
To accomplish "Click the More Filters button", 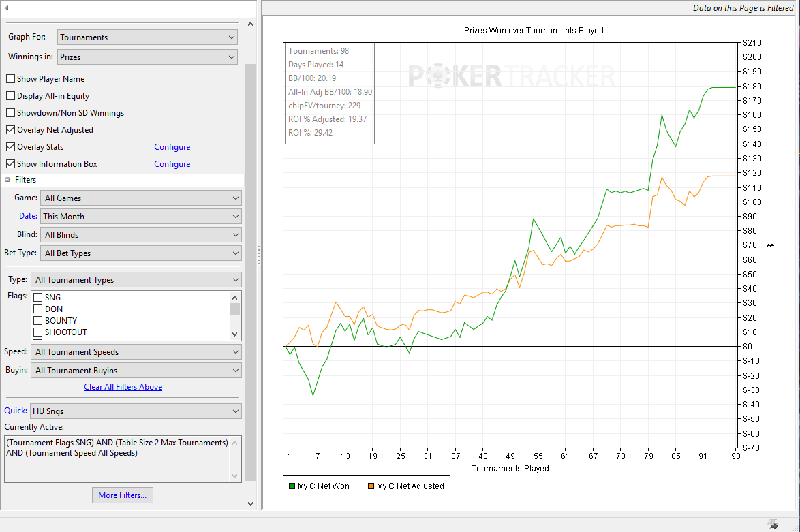I will tap(123, 495).
